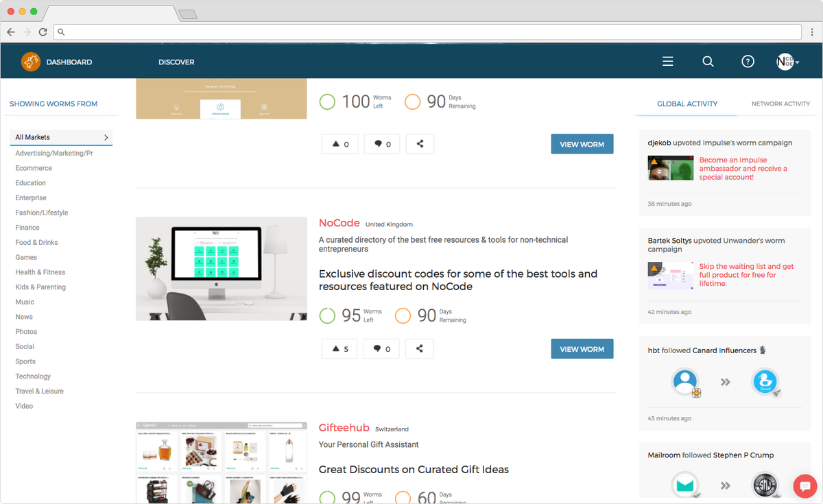Open comments on NoCode worm
Screen dimensions: 823x504
point(381,349)
